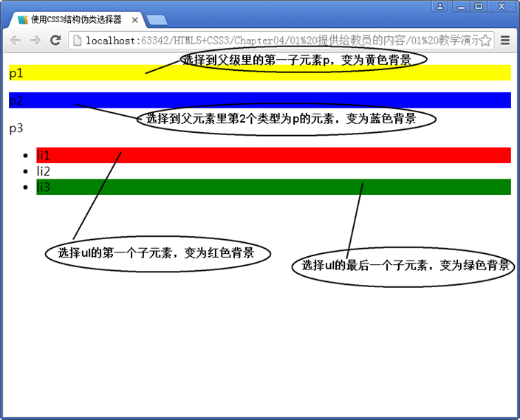The height and width of the screenshot is (420, 520).
Task: Click the tab favicon icon
Action: pyautogui.click(x=23, y=20)
